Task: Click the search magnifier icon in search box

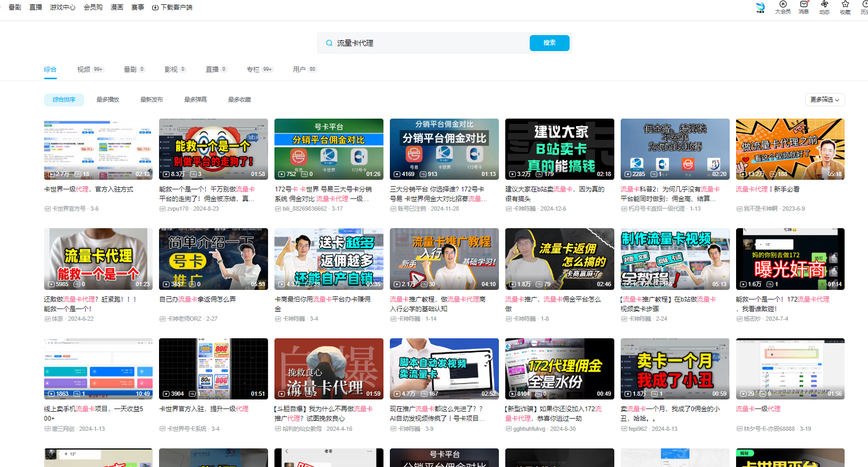Action: pos(329,43)
